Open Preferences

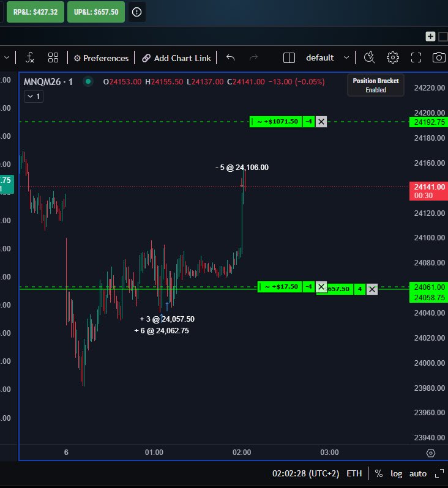[101, 58]
